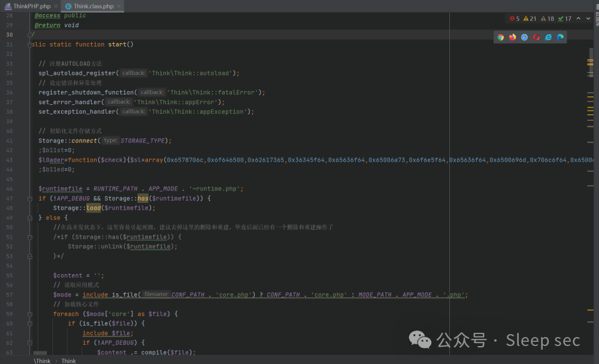Image resolution: width=599 pixels, height=364 pixels.
Task: Show the 17 typos indicator
Action: pyautogui.click(x=565, y=19)
